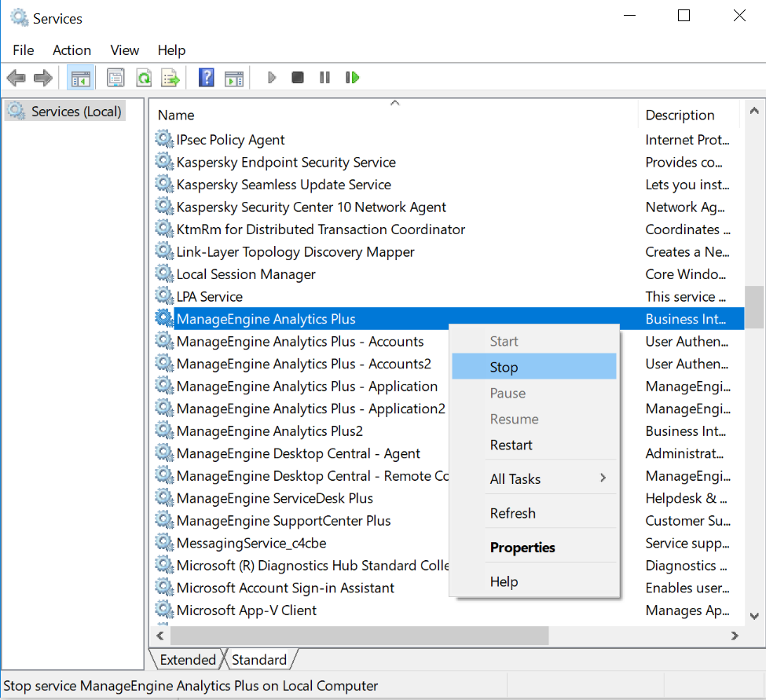Open Properties via the toolbar icon
766x700 pixels.
tap(115, 78)
